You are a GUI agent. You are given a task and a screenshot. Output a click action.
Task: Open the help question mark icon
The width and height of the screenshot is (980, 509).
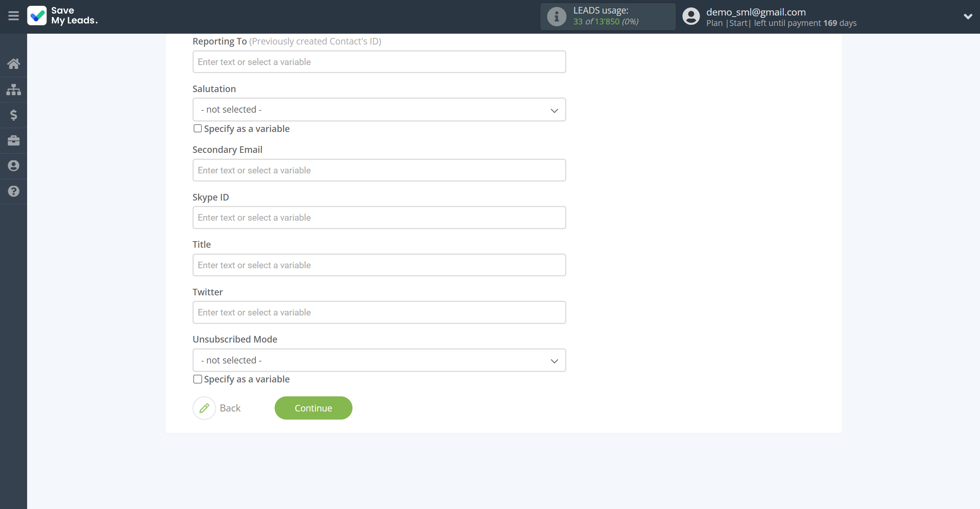pyautogui.click(x=14, y=191)
